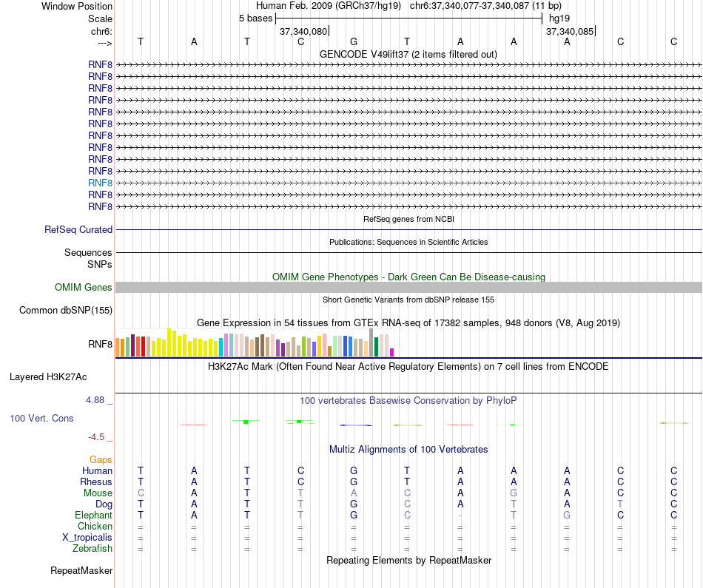Click the X_tropicalis alignment row label
703x588 pixels.
87,538
